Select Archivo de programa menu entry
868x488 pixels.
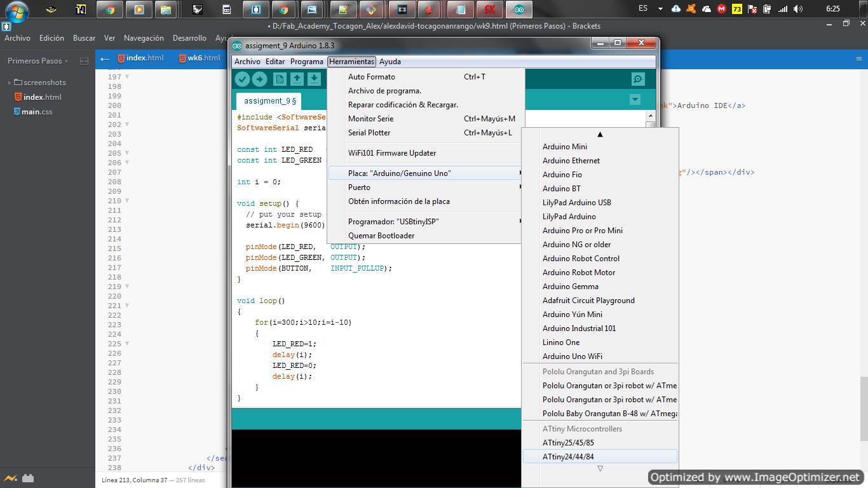tap(426, 91)
